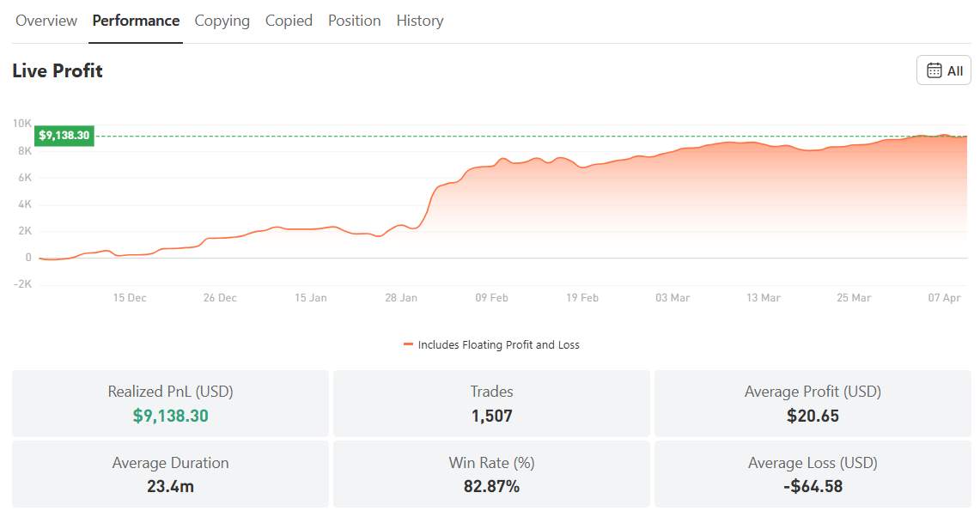
Task: Click the Average Loss stat card
Action: coord(812,473)
